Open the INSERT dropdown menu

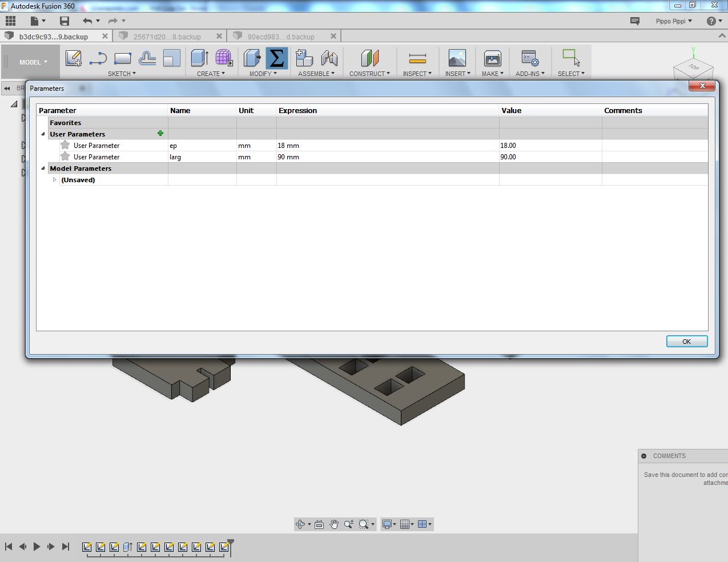pos(457,74)
